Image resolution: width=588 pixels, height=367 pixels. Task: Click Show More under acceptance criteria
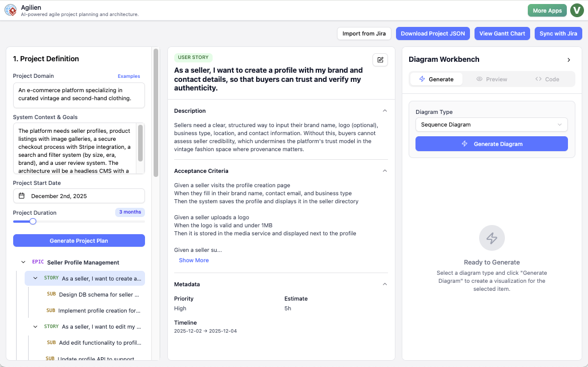[x=194, y=260]
